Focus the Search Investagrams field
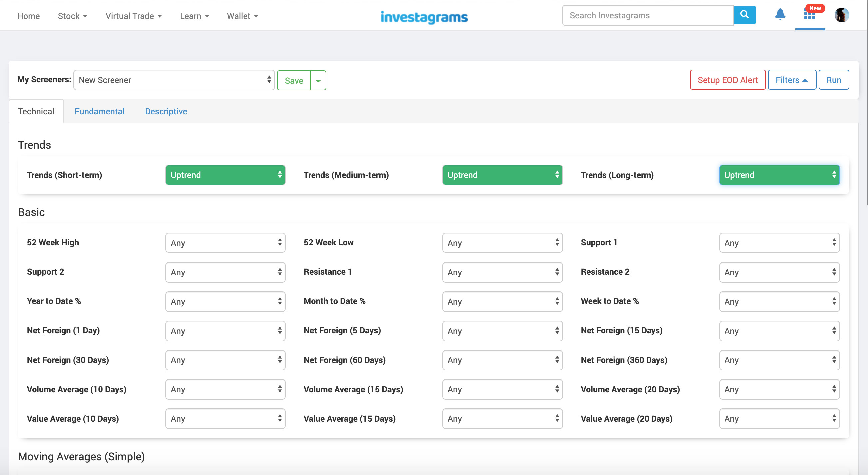 point(648,15)
